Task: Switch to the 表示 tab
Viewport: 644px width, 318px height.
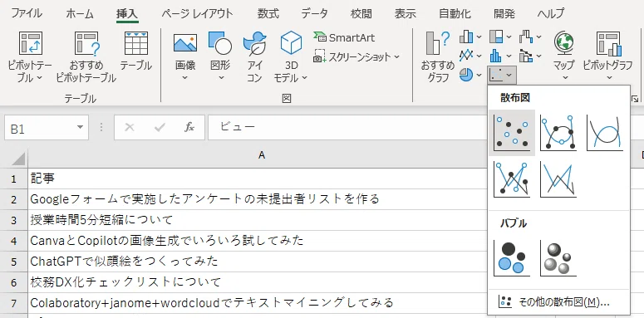Action: 405,13
